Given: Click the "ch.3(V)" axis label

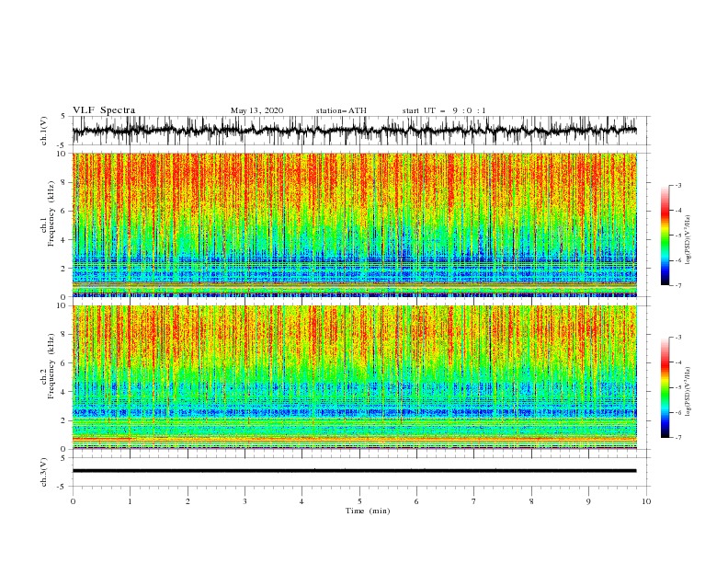Looking at the screenshot, I should (x=44, y=472).
